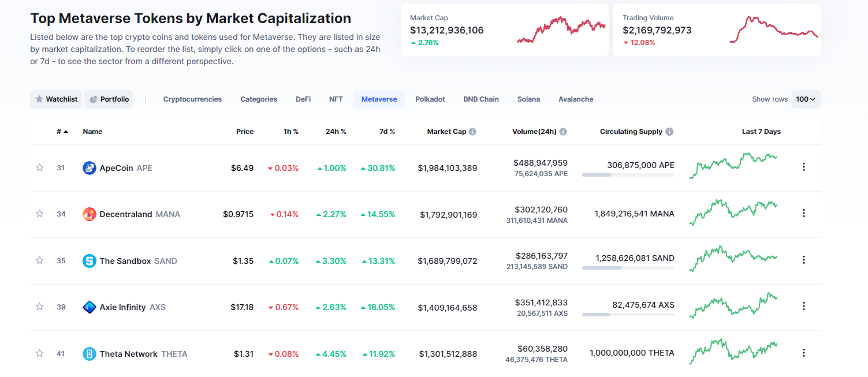Click the Axie Infinity logo icon
Viewport: 868px width, 377px height.
point(90,307)
